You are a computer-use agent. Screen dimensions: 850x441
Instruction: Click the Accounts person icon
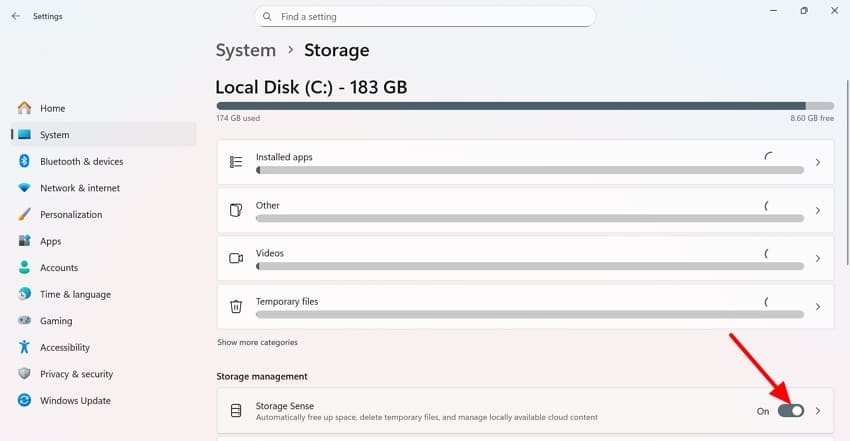(24, 267)
